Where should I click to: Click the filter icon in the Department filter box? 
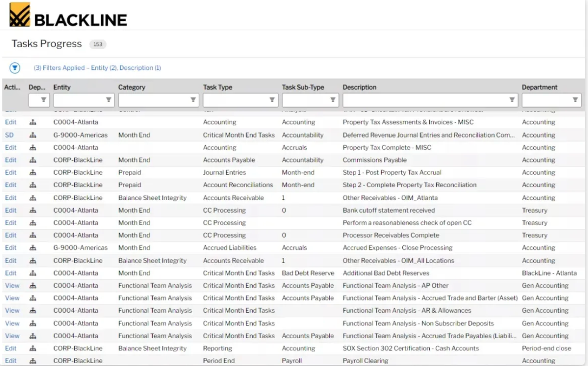pyautogui.click(x=575, y=100)
